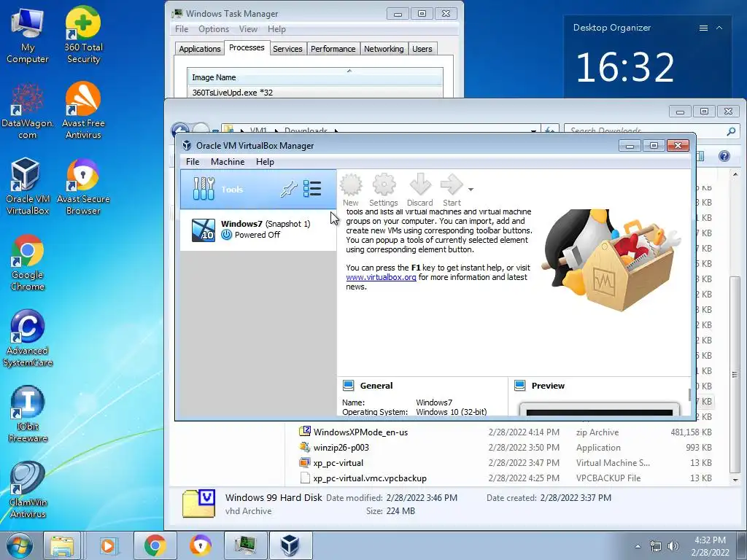Expand the Start button dropdown arrow
Viewport: 747px width, 560px height.
[x=471, y=190]
